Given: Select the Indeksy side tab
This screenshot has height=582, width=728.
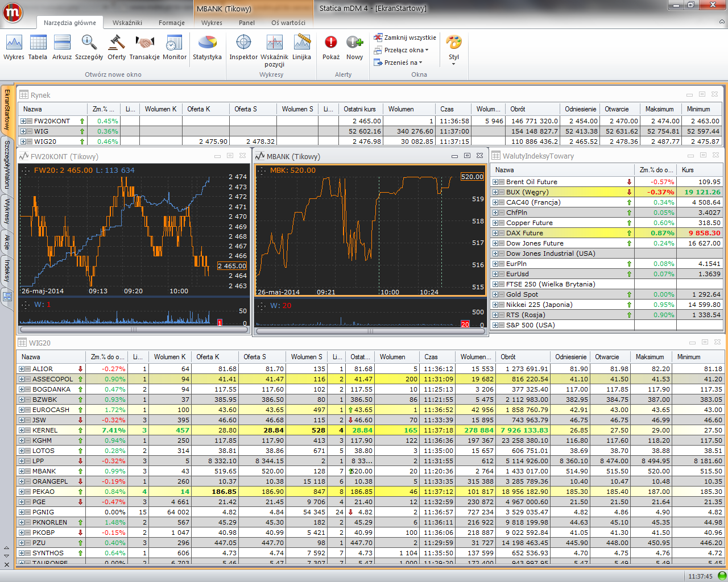Looking at the screenshot, I should point(7,271).
